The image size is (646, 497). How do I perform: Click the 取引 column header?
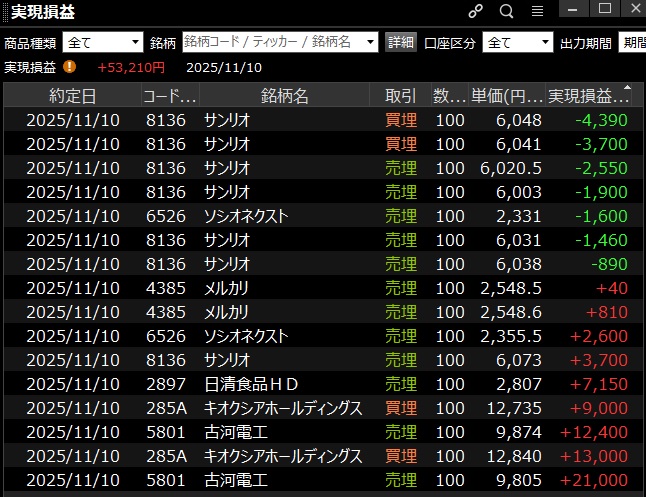pos(401,96)
